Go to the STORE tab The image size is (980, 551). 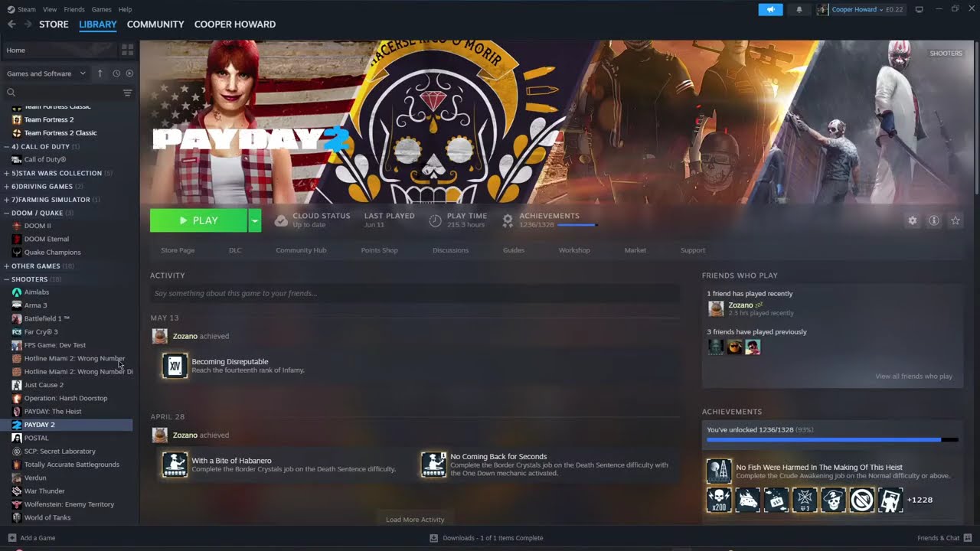pos(54,24)
